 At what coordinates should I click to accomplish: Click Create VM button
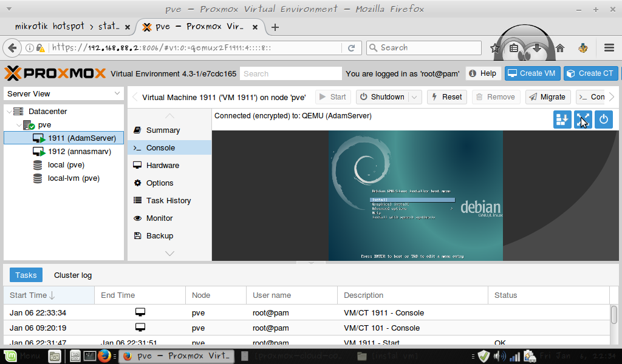click(x=532, y=73)
